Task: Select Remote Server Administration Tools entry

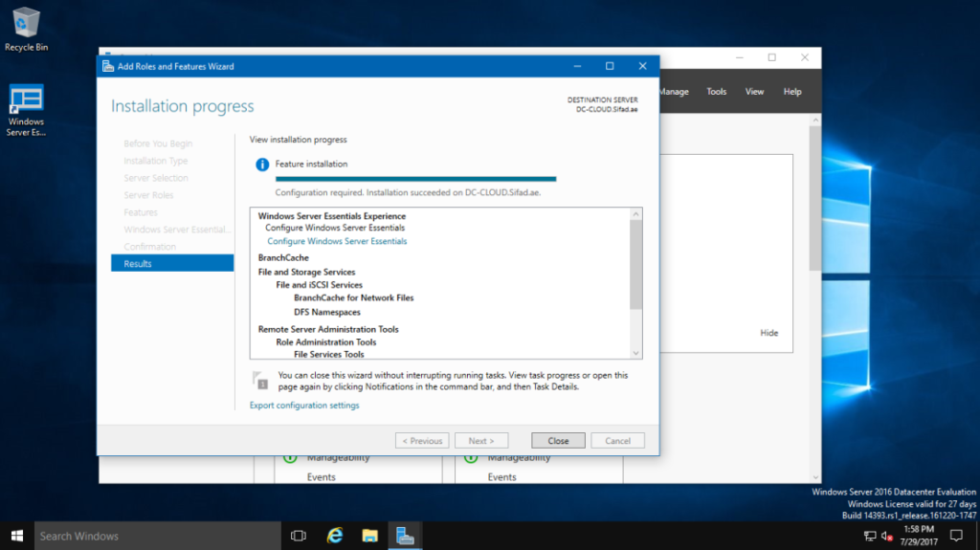Action: pos(328,329)
